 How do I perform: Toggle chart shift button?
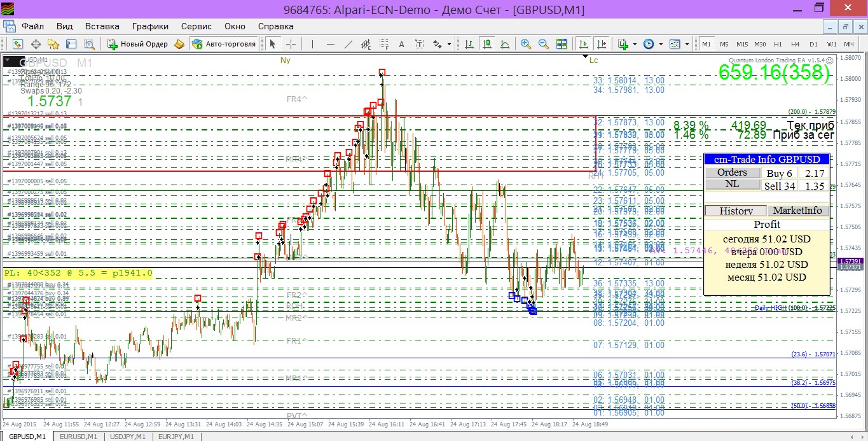pyautogui.click(x=601, y=44)
